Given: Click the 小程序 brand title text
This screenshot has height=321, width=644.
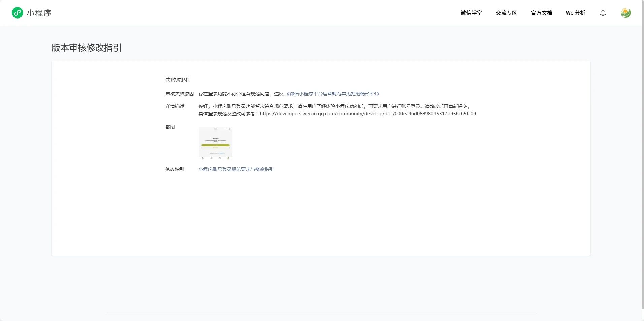Looking at the screenshot, I should pos(39,13).
